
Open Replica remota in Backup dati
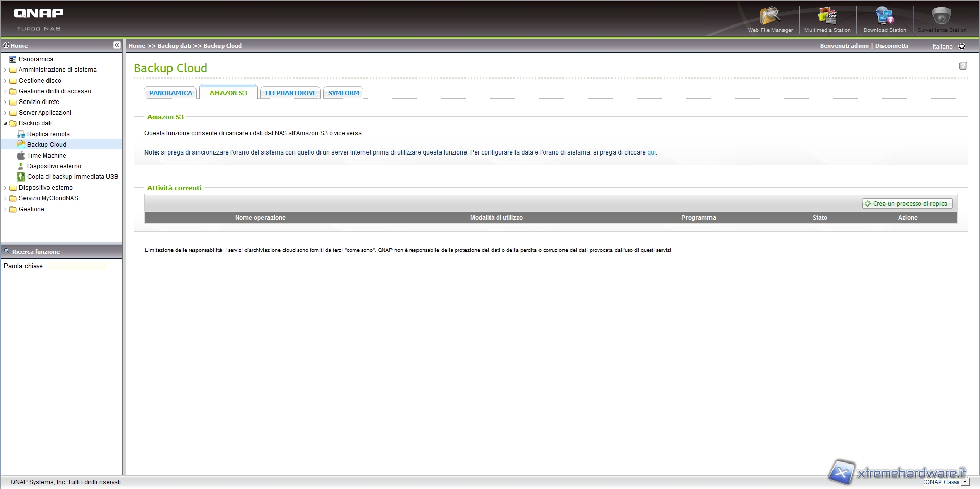[48, 134]
